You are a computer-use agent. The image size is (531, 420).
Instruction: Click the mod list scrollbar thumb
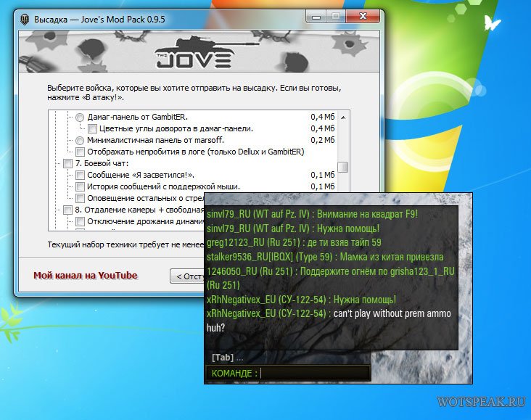(x=342, y=167)
